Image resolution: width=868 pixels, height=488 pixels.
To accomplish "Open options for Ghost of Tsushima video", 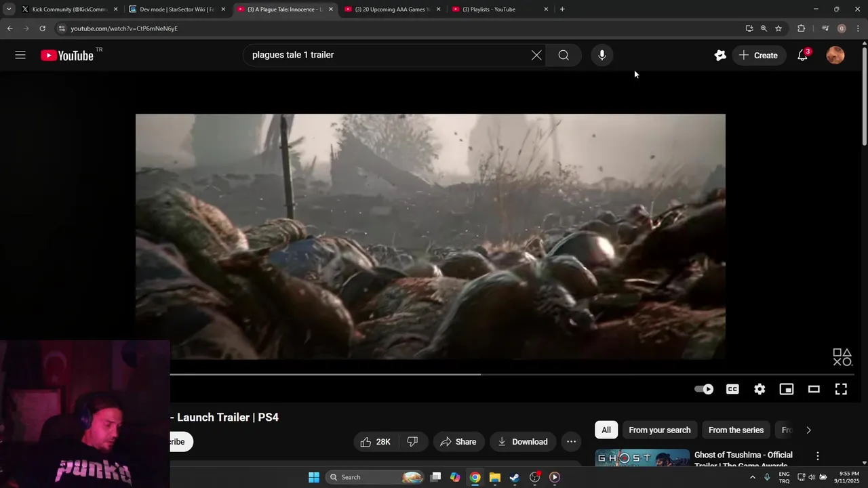I will click(x=818, y=456).
